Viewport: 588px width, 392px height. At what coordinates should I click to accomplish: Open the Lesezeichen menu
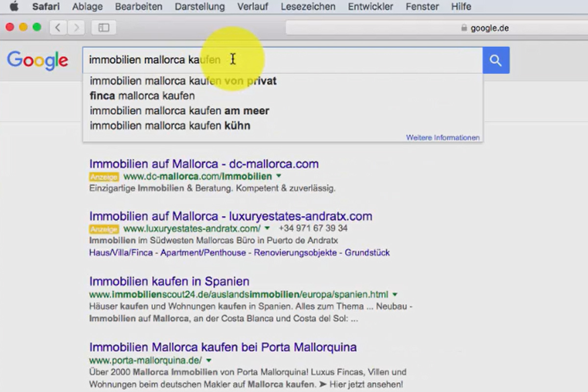tap(308, 7)
